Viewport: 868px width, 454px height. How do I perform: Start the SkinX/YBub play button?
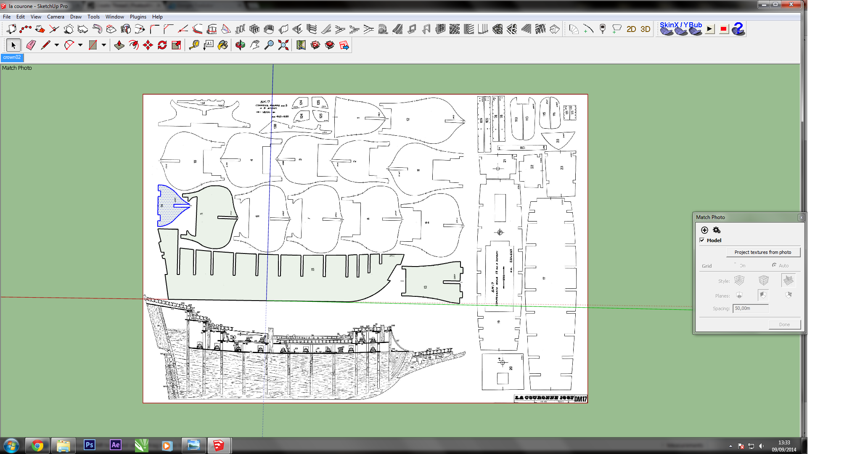point(710,29)
